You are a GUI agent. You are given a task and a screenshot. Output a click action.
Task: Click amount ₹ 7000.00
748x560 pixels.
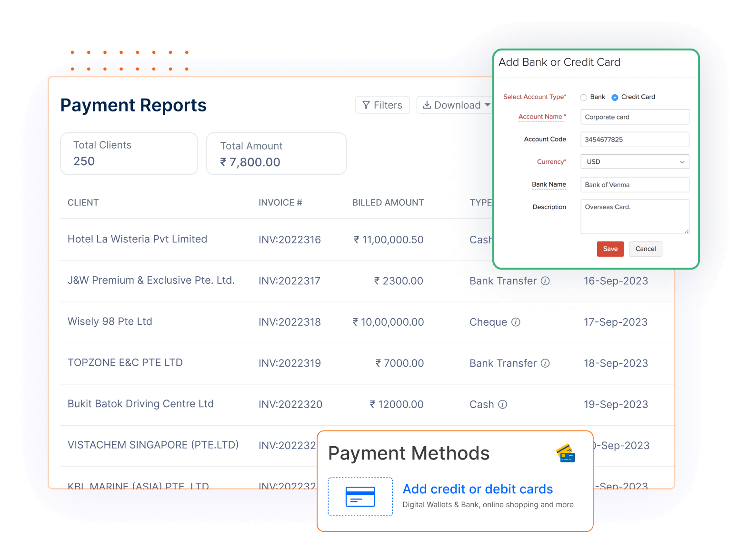point(399,363)
